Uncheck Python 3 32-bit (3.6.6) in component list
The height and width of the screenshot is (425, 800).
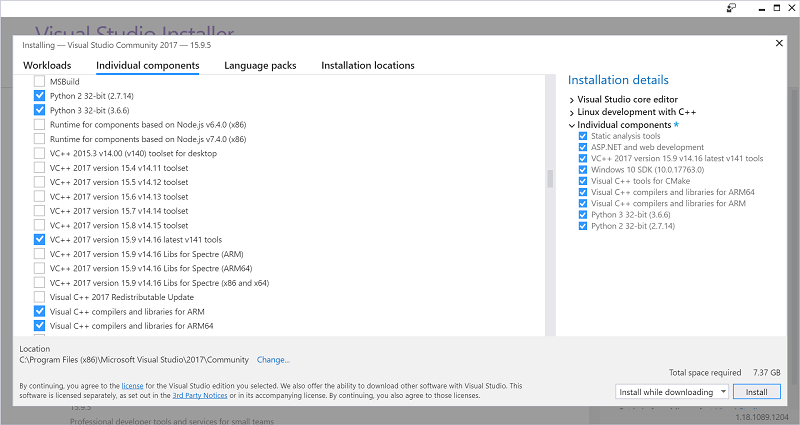[39, 110]
